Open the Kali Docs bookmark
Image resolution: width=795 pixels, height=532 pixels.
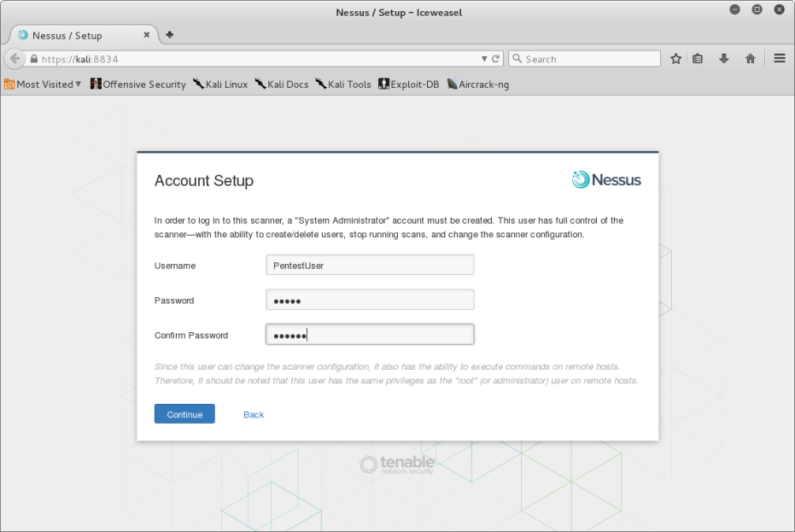[x=282, y=85]
